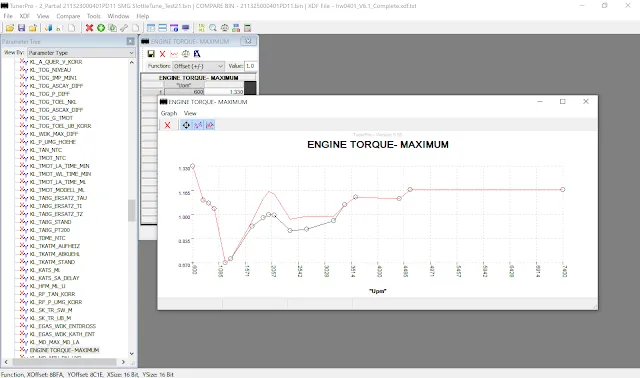The image size is (640, 378).
Task: Select KL_TMOT_NTC tree item
Action: 48,158
